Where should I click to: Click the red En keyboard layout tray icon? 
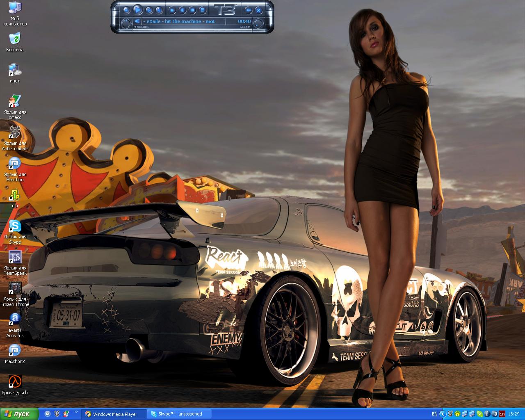502,414
